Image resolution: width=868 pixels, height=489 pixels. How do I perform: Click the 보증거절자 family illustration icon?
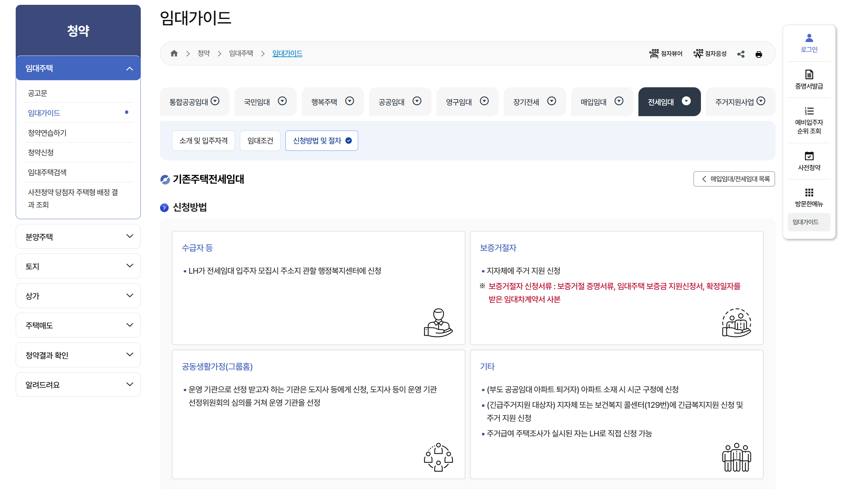(736, 322)
